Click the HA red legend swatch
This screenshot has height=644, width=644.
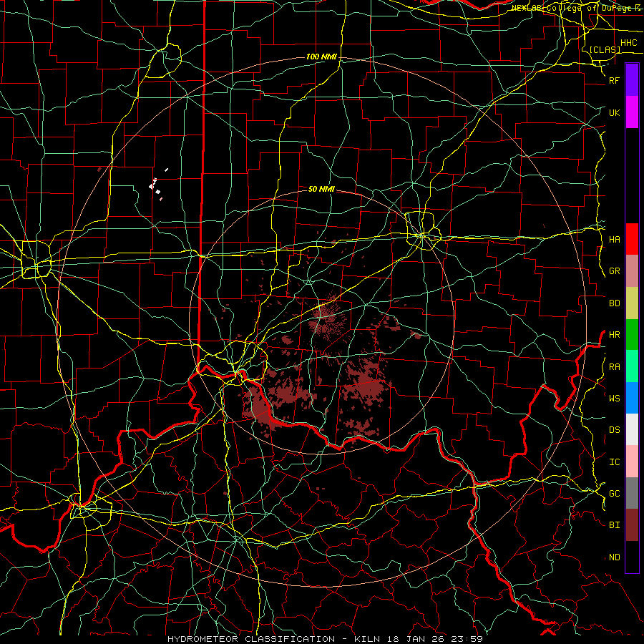click(x=632, y=239)
